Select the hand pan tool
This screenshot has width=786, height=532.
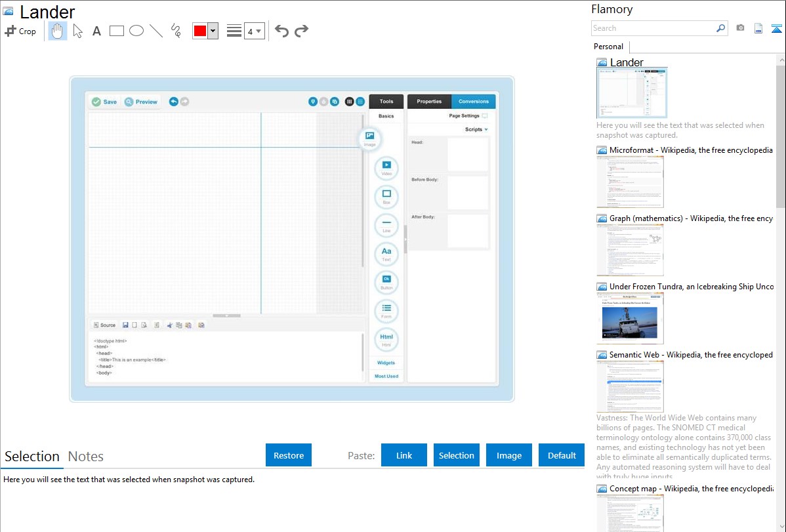58,31
